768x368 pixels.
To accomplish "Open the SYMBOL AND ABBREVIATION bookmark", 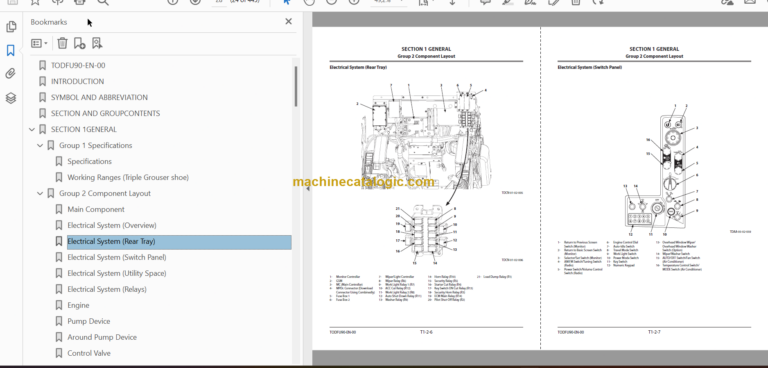I will (99, 98).
